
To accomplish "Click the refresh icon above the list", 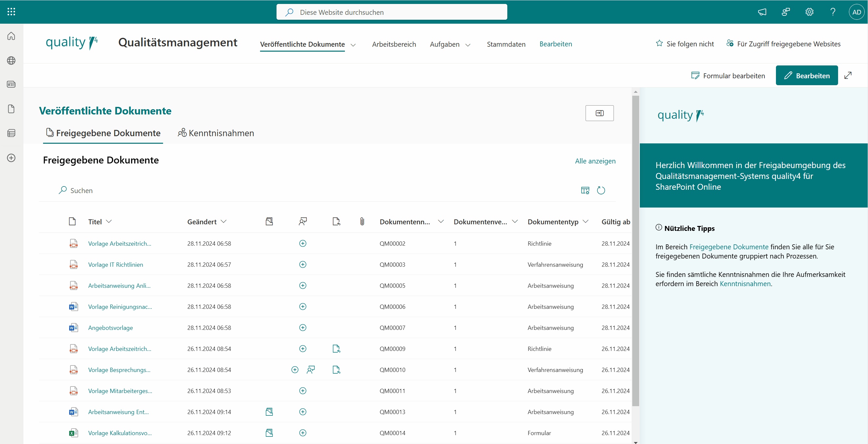I will (x=601, y=190).
